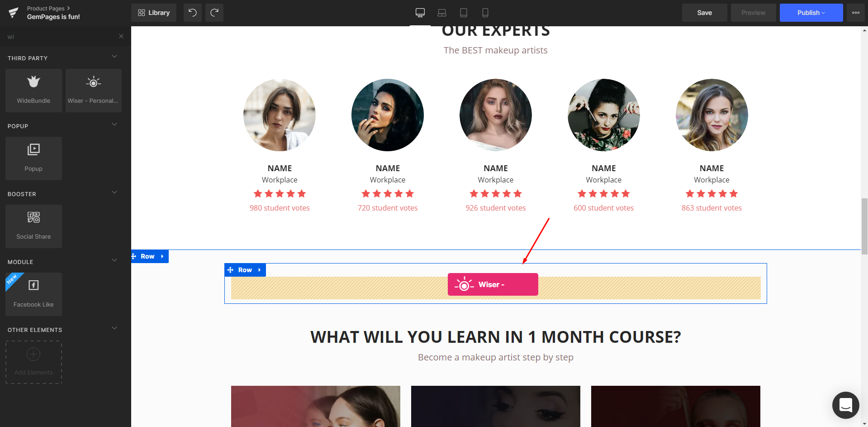Open the Library
Viewport: 868px width, 427px height.
(x=154, y=13)
